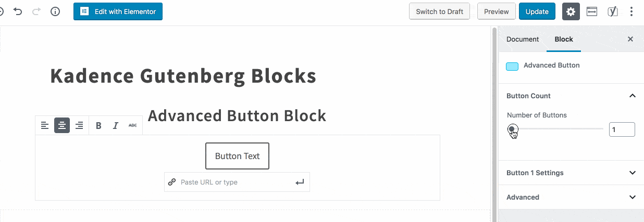
Task: Expand the Advanced panel
Action: coord(571,197)
